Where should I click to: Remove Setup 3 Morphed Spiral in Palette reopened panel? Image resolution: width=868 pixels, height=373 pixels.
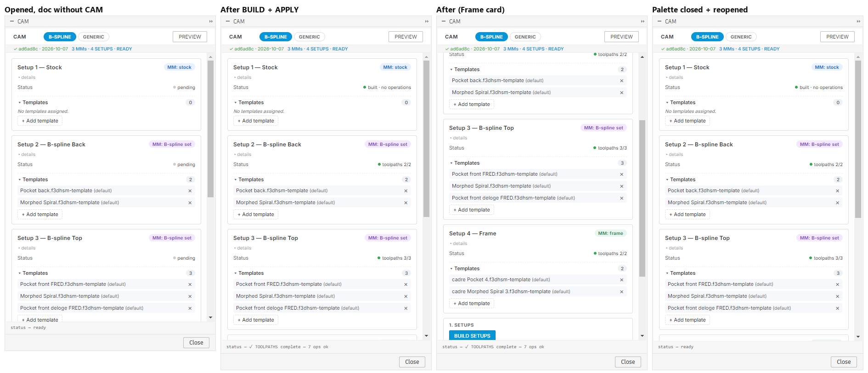click(x=838, y=296)
